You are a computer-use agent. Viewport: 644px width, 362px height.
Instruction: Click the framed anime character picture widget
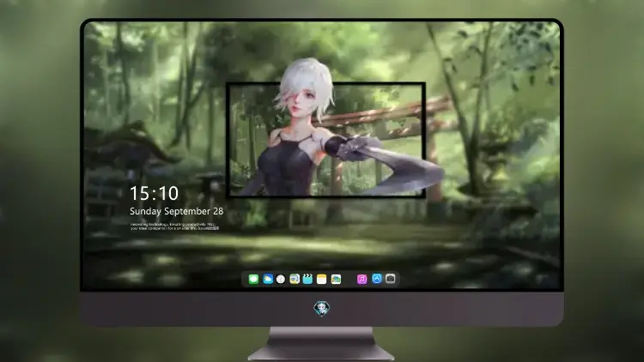(325, 140)
